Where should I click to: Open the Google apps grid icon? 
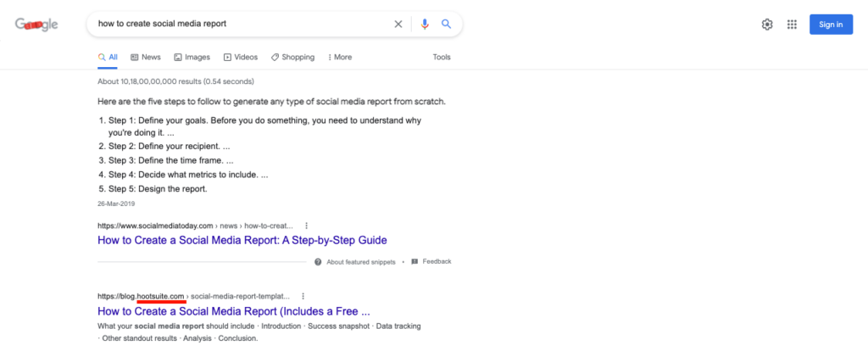point(792,25)
